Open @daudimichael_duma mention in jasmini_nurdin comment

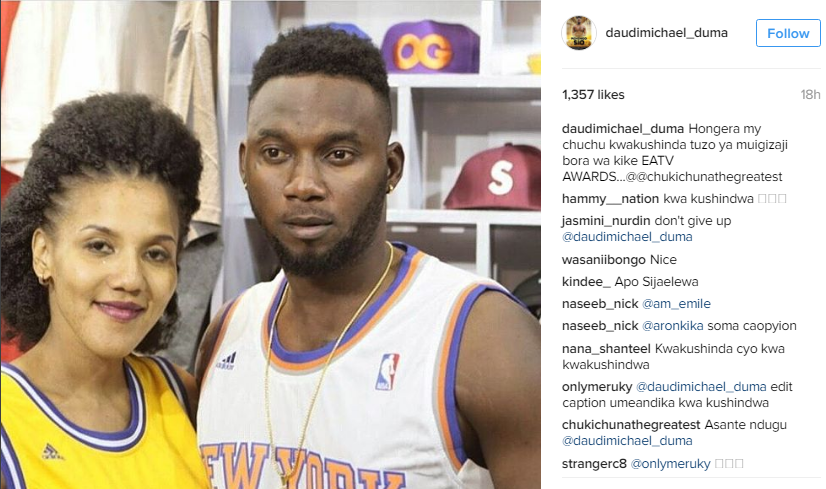[627, 237]
